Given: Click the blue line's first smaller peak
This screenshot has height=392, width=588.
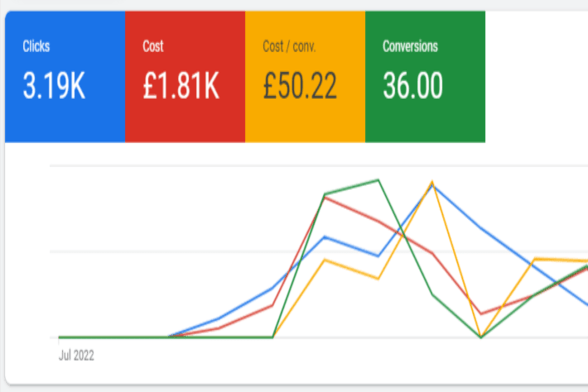Looking at the screenshot, I should [x=325, y=237].
